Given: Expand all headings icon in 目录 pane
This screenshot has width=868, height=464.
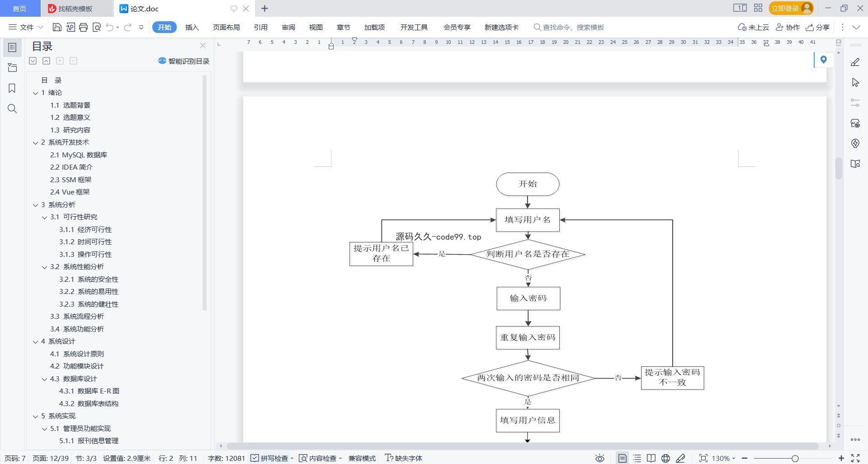Looking at the screenshot, I should click(33, 61).
